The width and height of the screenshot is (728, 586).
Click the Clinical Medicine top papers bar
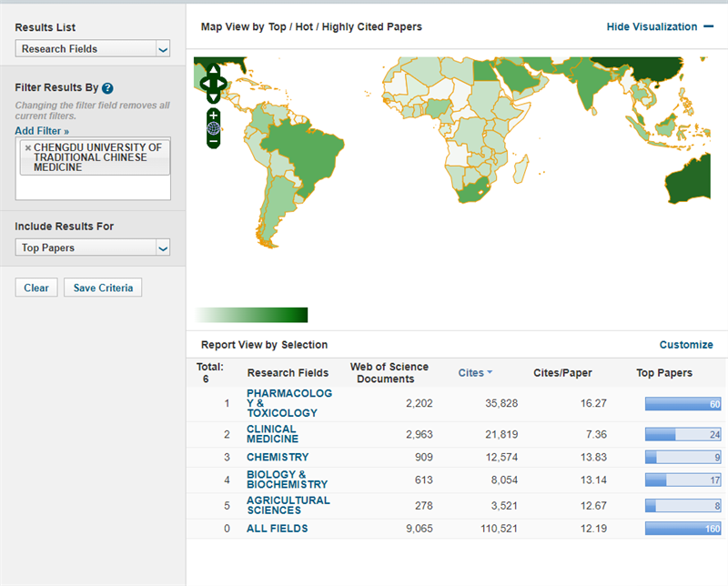pos(682,435)
